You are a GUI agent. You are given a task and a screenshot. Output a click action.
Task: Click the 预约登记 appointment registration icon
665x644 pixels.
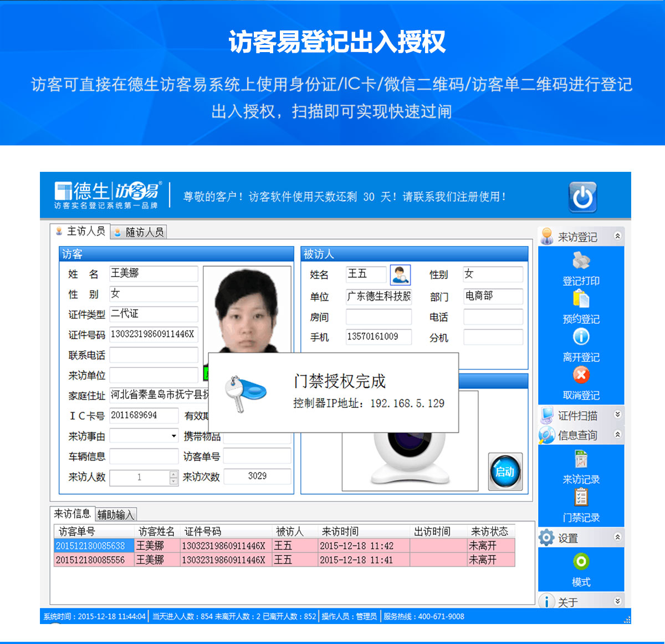pos(581,299)
